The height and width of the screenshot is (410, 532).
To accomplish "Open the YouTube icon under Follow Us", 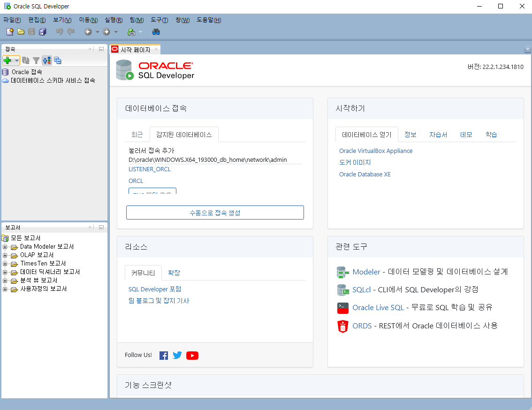I will coord(192,356).
